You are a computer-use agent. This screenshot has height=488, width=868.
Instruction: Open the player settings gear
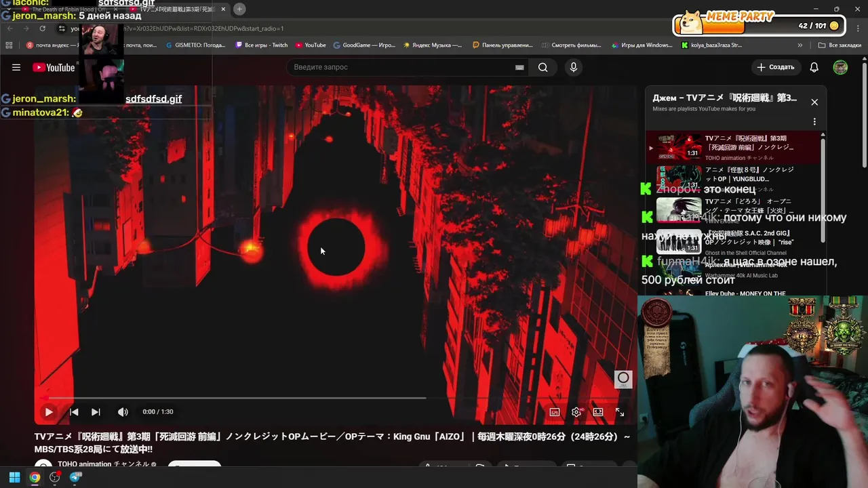pos(576,411)
